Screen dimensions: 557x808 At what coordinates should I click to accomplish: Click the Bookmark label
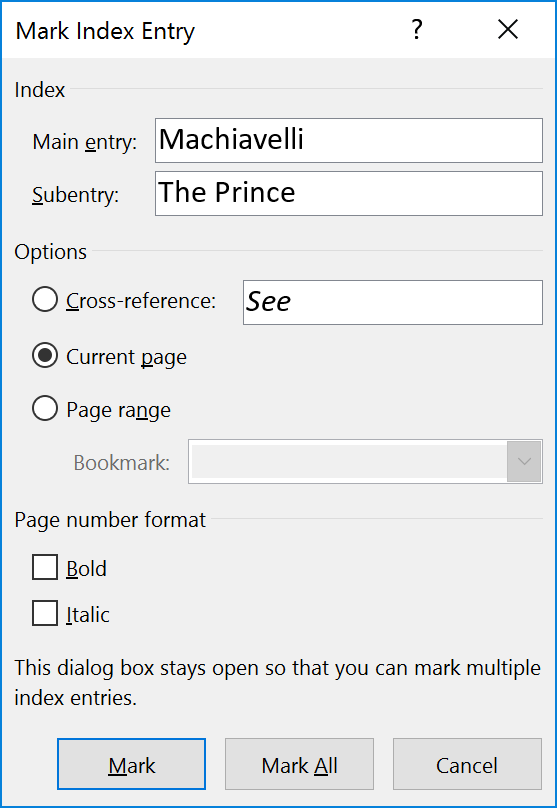click(x=122, y=462)
